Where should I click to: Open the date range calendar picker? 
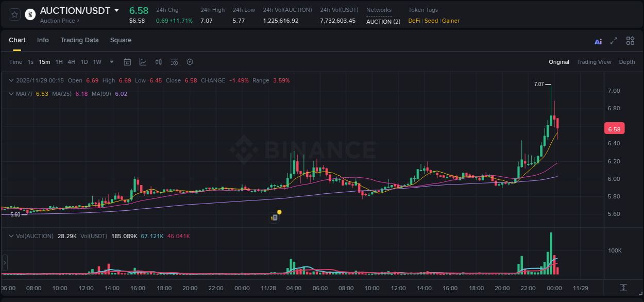click(127, 61)
